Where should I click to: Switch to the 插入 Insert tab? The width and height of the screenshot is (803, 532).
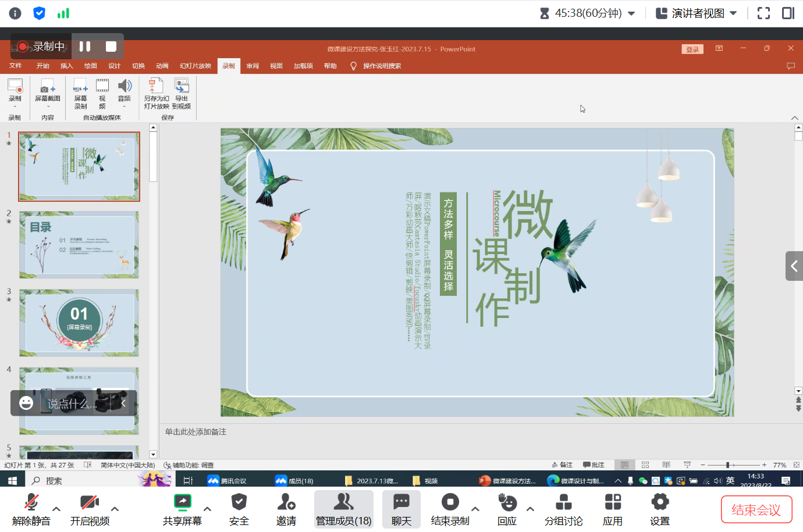(x=67, y=66)
